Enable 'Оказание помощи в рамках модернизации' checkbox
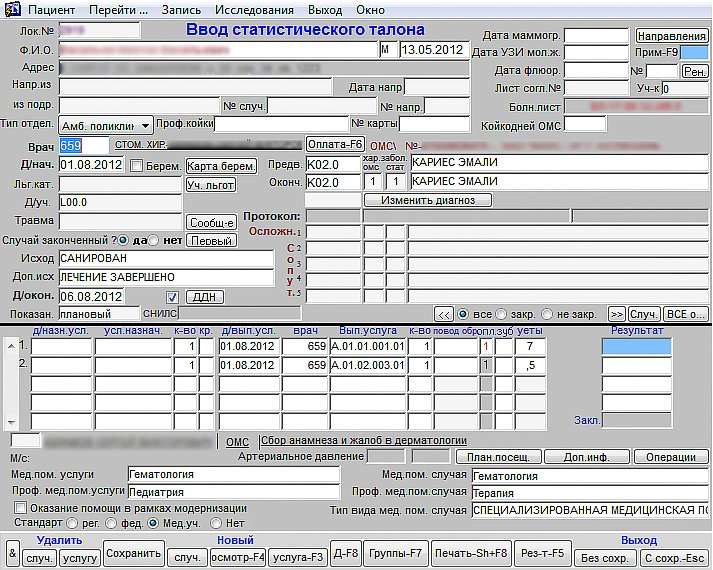 20,508
